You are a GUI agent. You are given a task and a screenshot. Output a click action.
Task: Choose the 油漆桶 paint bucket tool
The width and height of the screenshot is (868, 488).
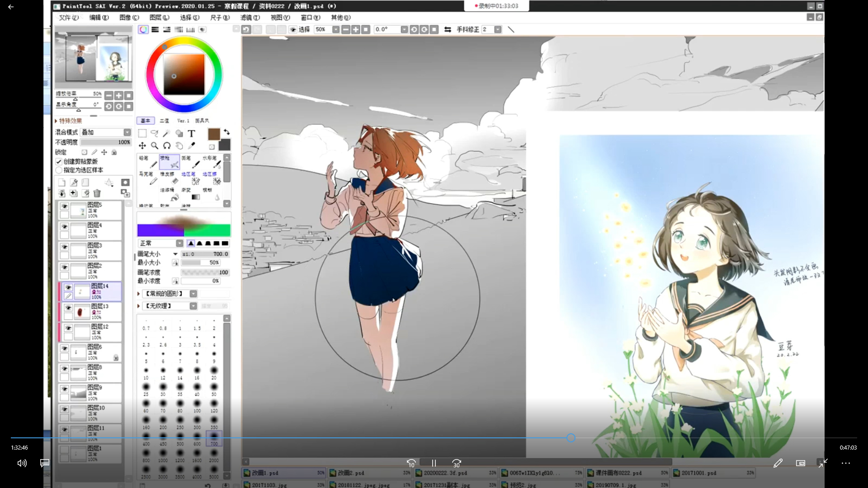[169, 194]
